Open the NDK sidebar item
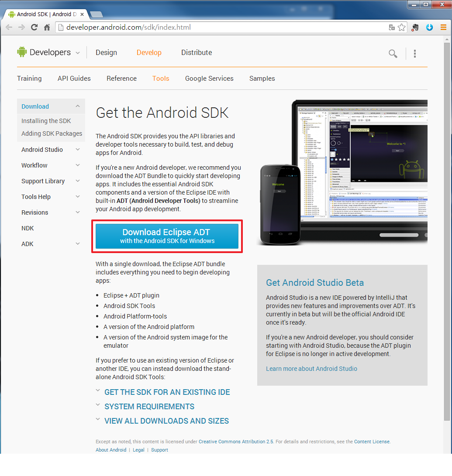 tap(28, 228)
